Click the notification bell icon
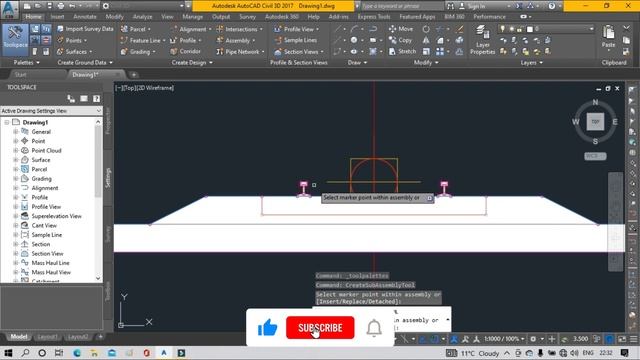This screenshot has height=360, width=640. coord(374,328)
